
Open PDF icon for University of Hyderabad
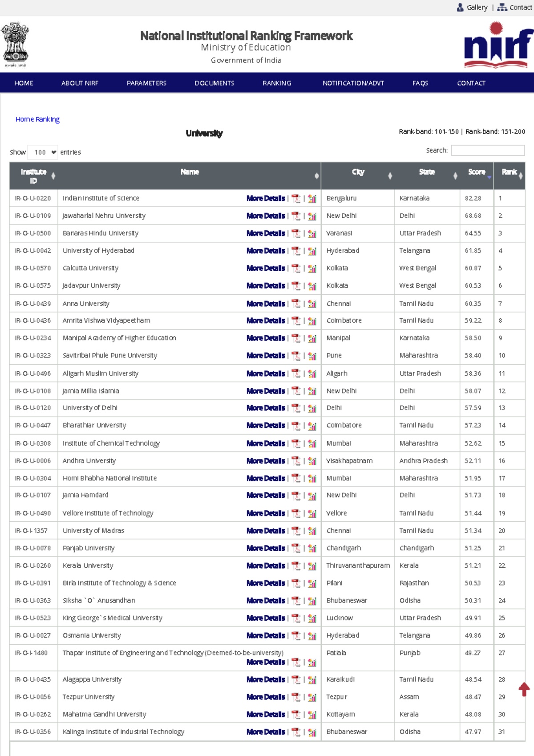coord(296,251)
